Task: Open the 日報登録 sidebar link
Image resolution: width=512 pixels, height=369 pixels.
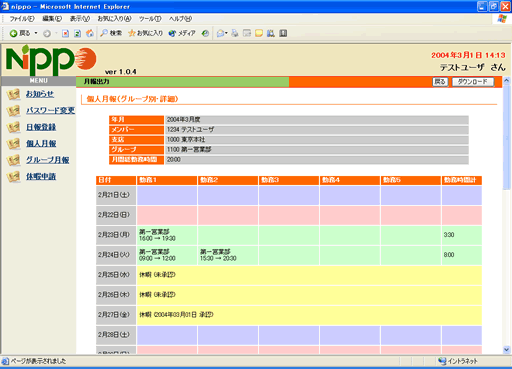Action: pyautogui.click(x=41, y=127)
